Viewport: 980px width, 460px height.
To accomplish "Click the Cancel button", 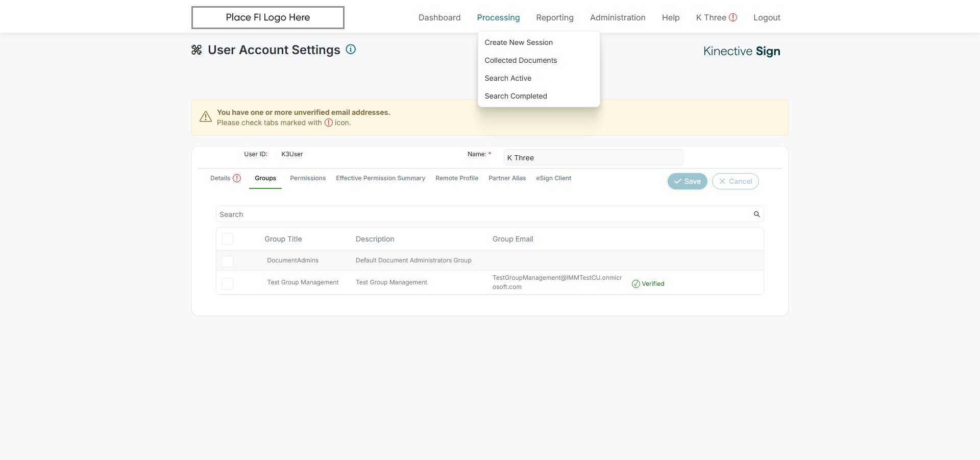I will [x=735, y=181].
